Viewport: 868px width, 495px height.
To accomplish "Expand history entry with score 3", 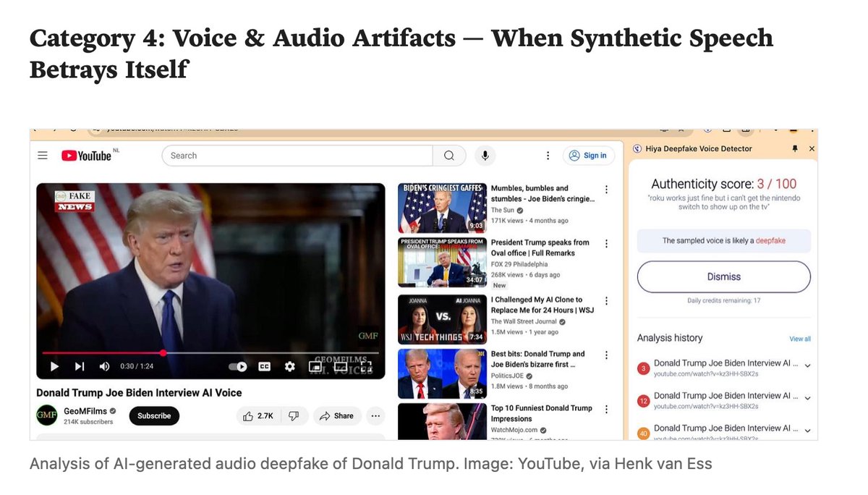I will pyautogui.click(x=807, y=366).
